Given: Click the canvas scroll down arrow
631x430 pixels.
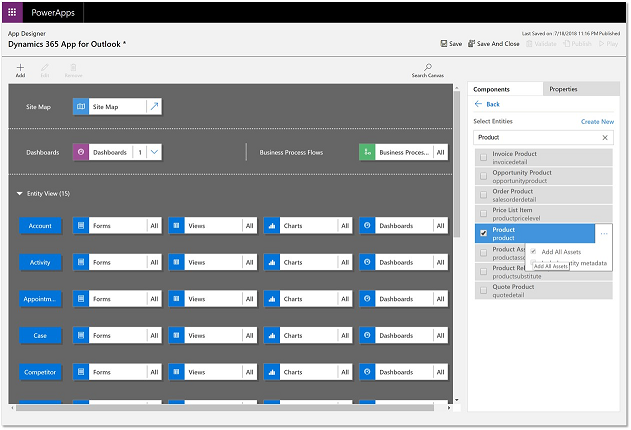Looking at the screenshot, I should point(457,400).
